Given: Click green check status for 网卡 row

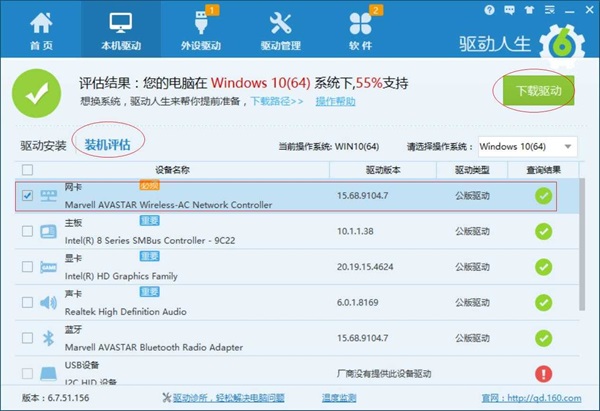Looking at the screenshot, I should 543,196.
